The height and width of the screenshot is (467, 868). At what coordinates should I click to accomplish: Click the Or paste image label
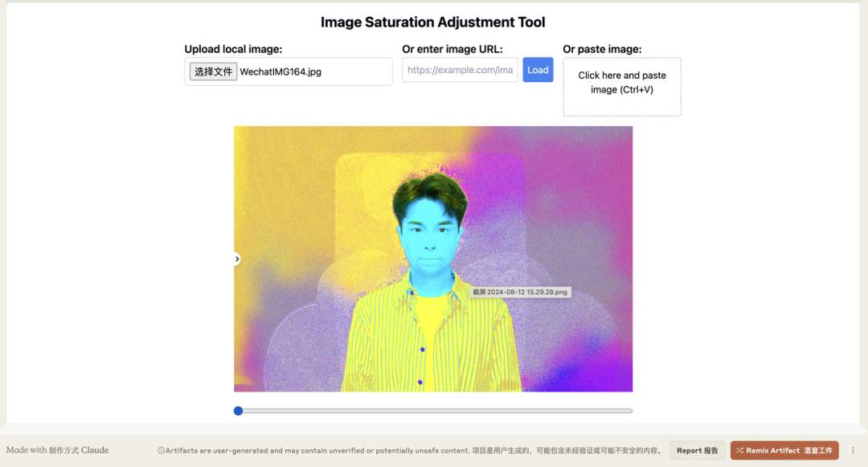coord(602,49)
